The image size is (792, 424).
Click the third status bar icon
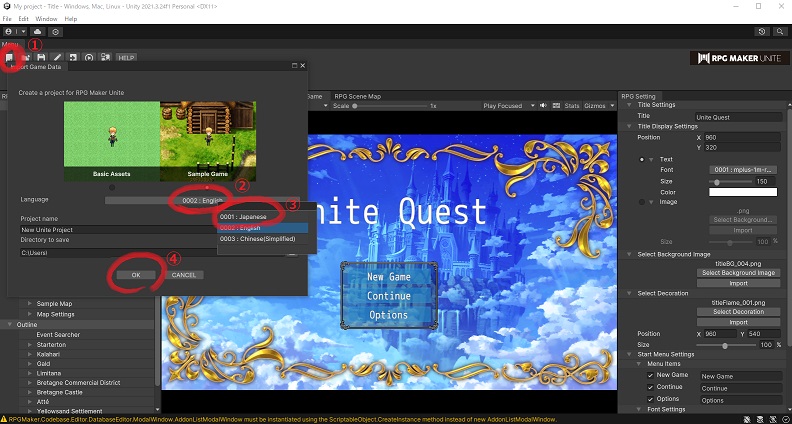[x=772, y=419]
